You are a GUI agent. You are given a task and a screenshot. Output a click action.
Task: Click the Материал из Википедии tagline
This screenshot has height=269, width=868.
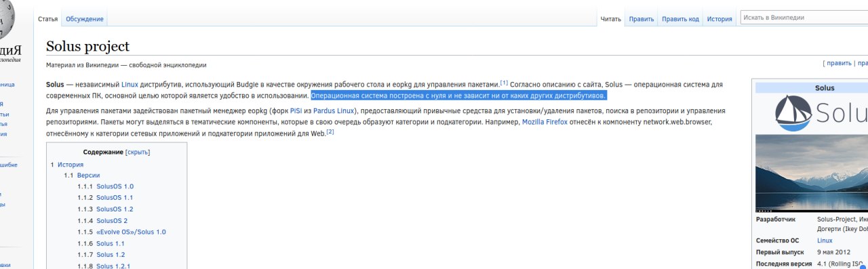point(126,65)
